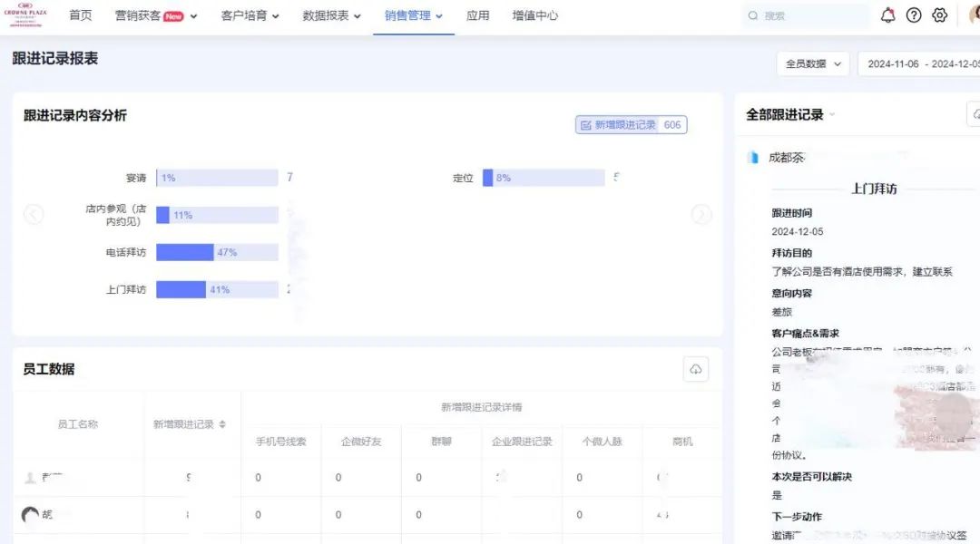Click the 电话拜访 47% bar
Viewport: 980px width, 544px height.
185,252
